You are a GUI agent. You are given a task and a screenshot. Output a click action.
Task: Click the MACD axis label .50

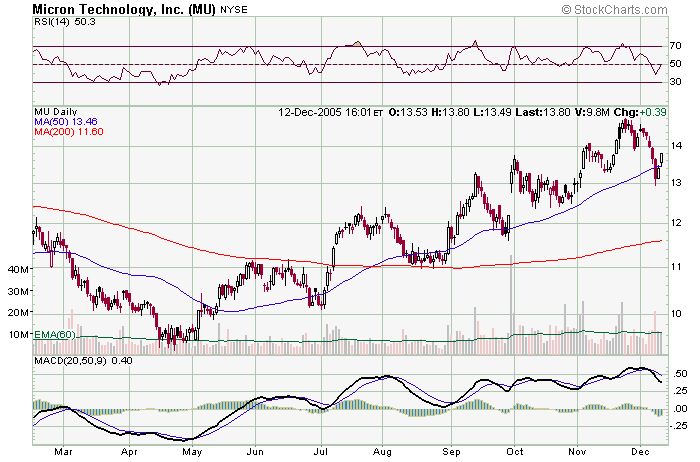[x=679, y=373]
